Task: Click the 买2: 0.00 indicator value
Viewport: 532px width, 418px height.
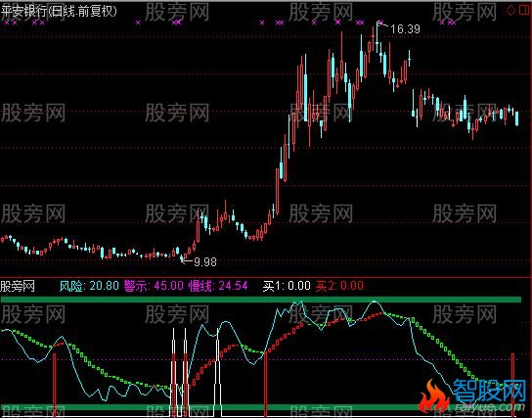Action: [339, 286]
